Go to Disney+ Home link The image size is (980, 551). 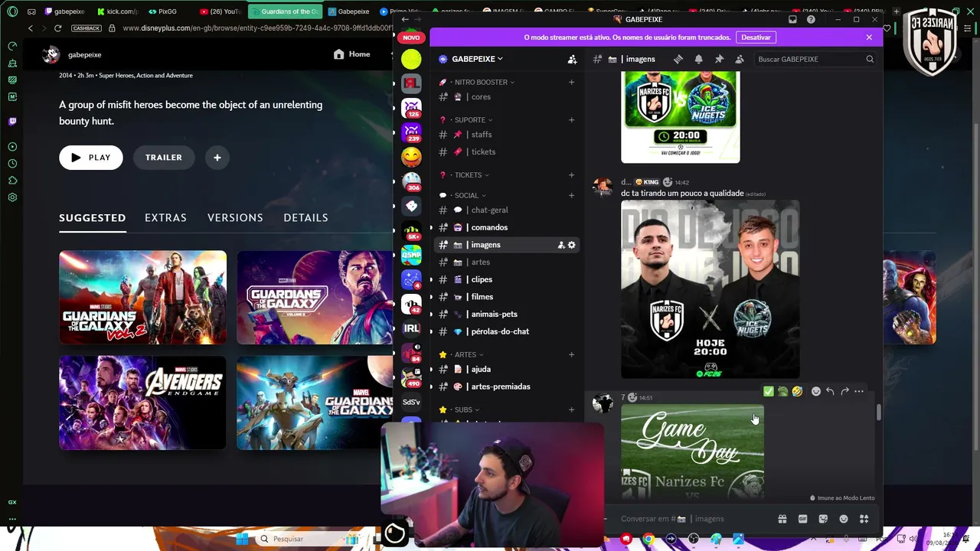(x=352, y=54)
